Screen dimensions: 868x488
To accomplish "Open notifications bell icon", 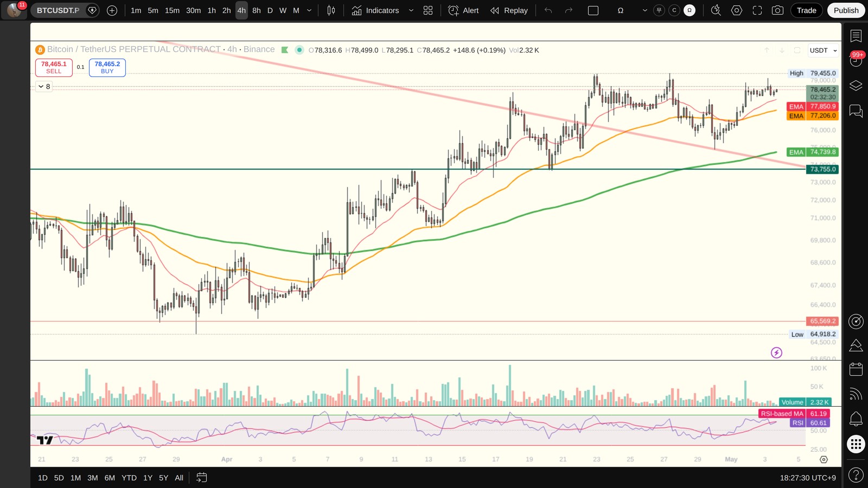I will click(x=856, y=419).
